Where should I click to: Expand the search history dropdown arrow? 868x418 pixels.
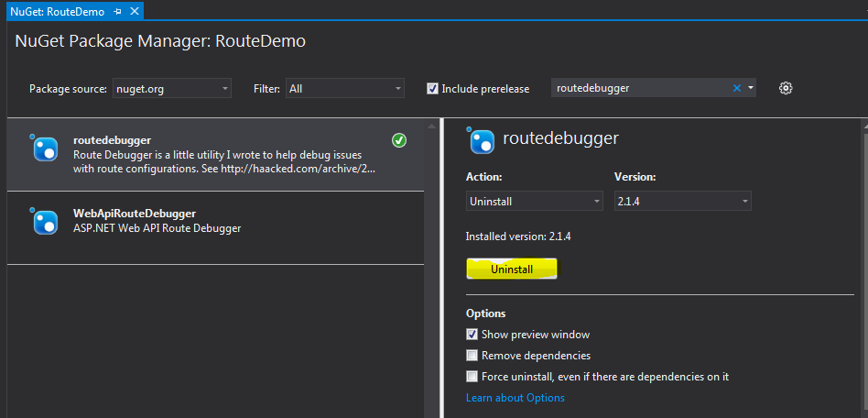click(751, 88)
